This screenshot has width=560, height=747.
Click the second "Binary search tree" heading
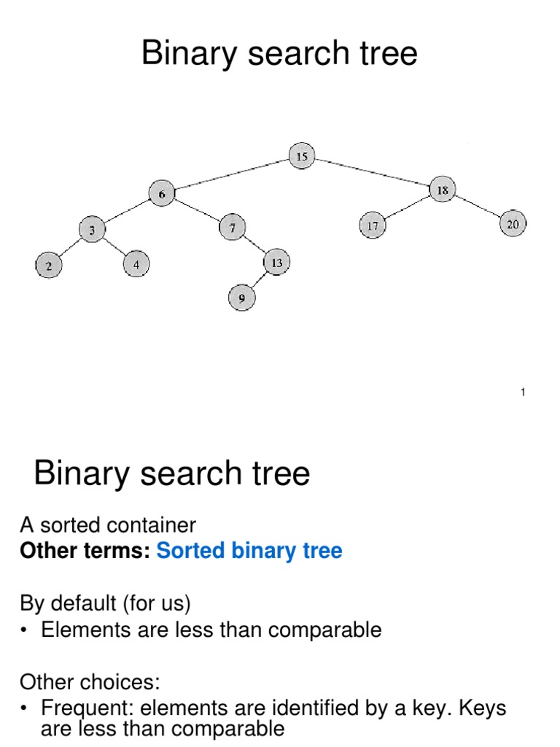pyautogui.click(x=172, y=474)
